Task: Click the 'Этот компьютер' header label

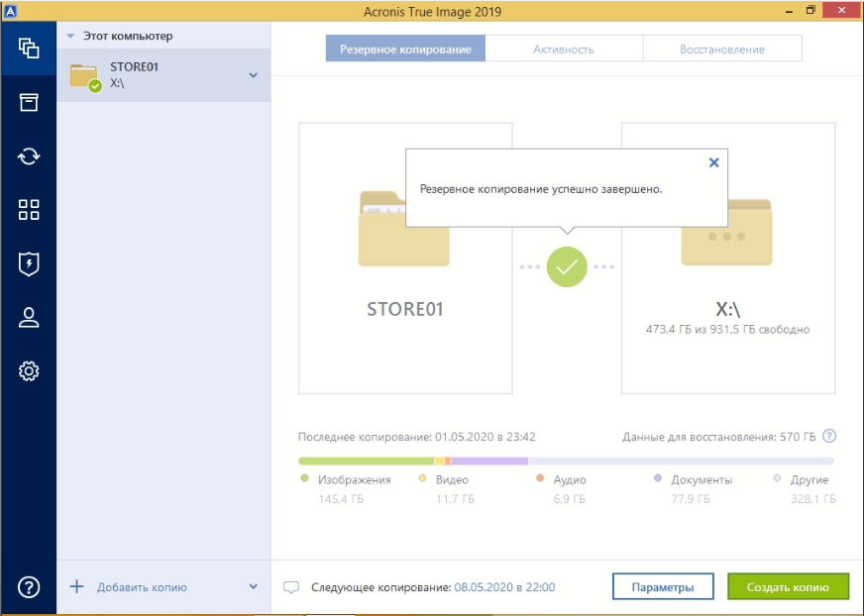Action: click(x=128, y=36)
